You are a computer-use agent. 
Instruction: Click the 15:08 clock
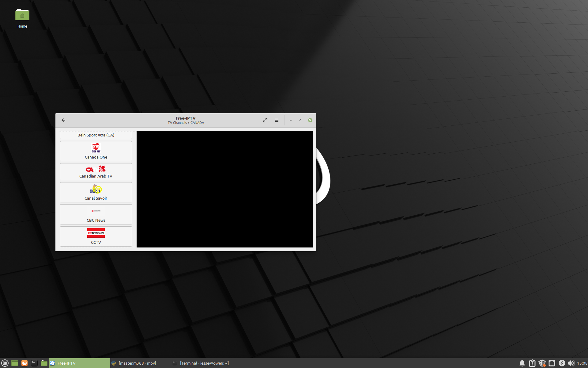(582, 363)
